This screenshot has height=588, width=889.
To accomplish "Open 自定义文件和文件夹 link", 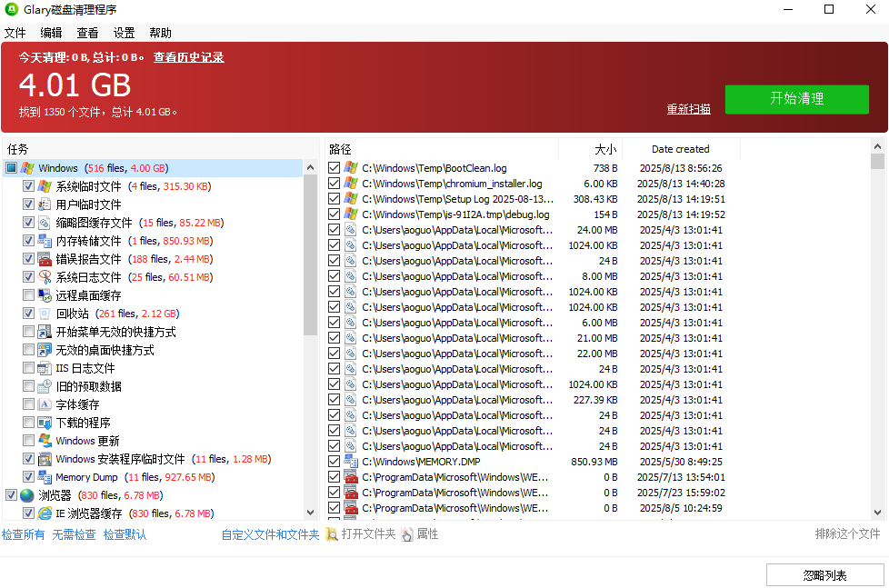I will (271, 534).
